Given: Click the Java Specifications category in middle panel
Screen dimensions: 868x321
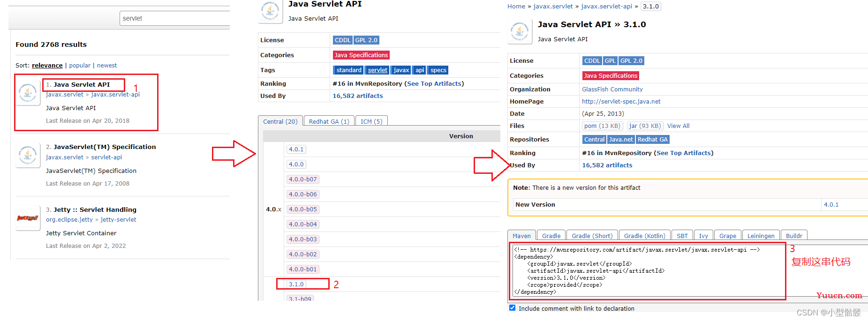Looking at the screenshot, I should tap(361, 55).
